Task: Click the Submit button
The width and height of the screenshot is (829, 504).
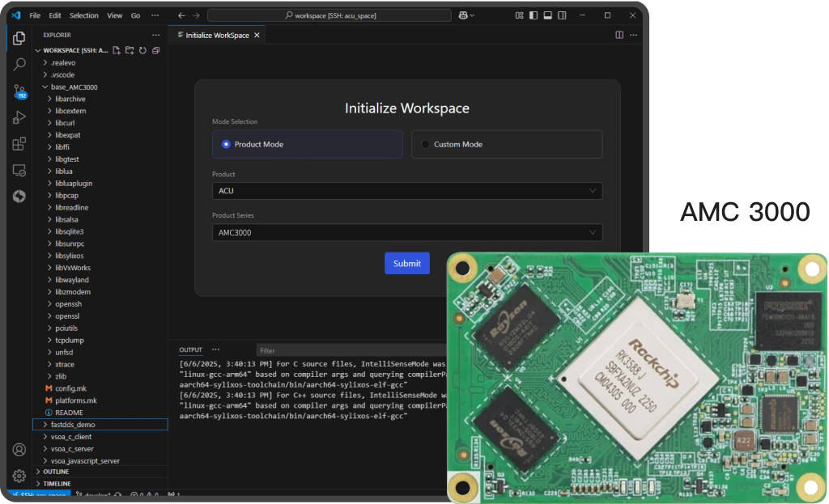Action: [x=406, y=263]
